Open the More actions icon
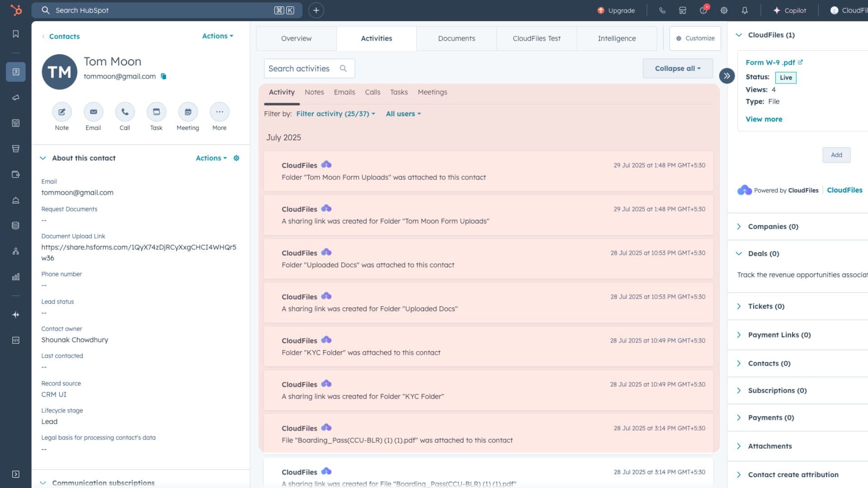The image size is (868, 488). pyautogui.click(x=219, y=112)
